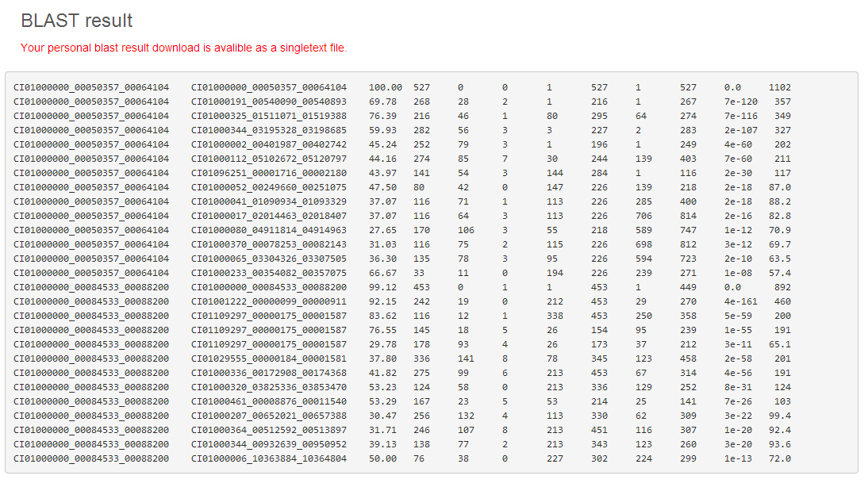Click subject hit CI01000325_01511071_01519388
Image resolution: width=868 pixels, height=487 pixels.
pos(269,116)
